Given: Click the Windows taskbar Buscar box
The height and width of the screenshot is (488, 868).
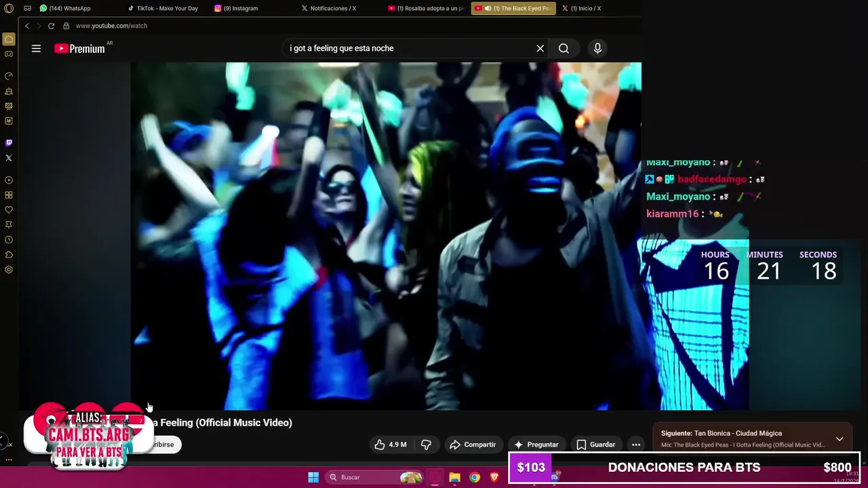Looking at the screenshot, I should click(x=374, y=477).
